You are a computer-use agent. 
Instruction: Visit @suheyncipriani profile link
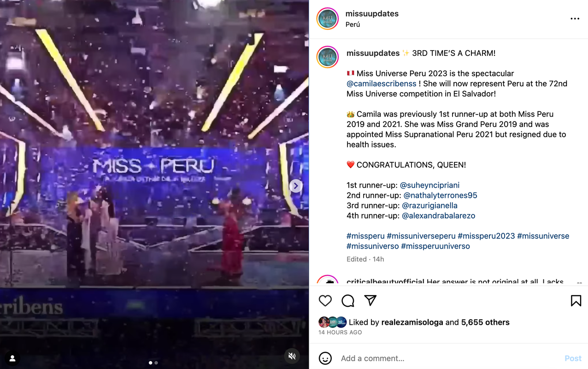(x=429, y=185)
